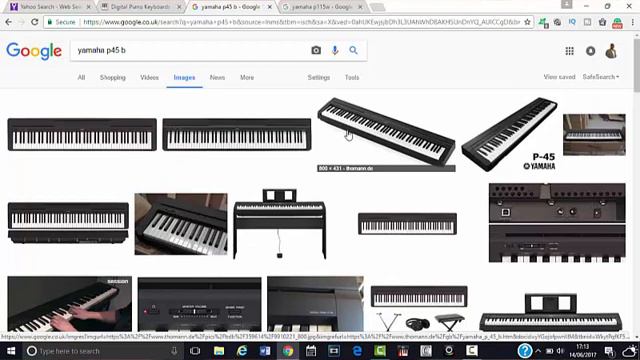Open piano bundle with headphones and stool image

pos(419,308)
